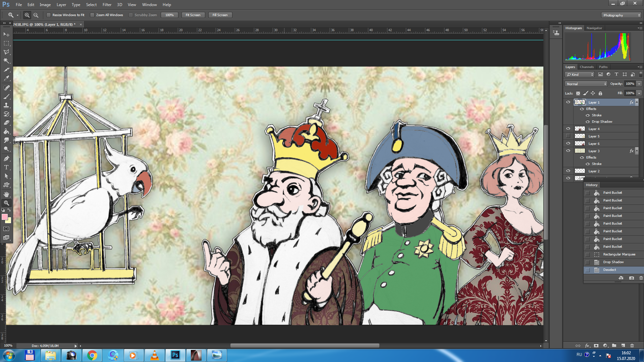Select the Path Selection tool
The height and width of the screenshot is (362, 644).
point(6,176)
